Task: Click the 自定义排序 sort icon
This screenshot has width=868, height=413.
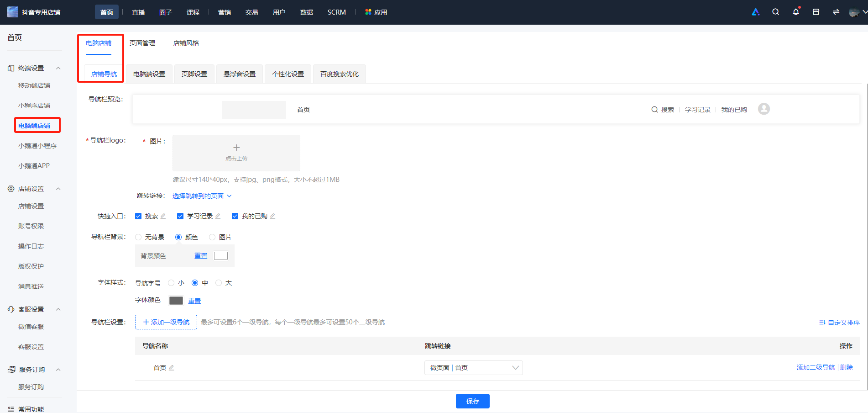Action: click(822, 323)
